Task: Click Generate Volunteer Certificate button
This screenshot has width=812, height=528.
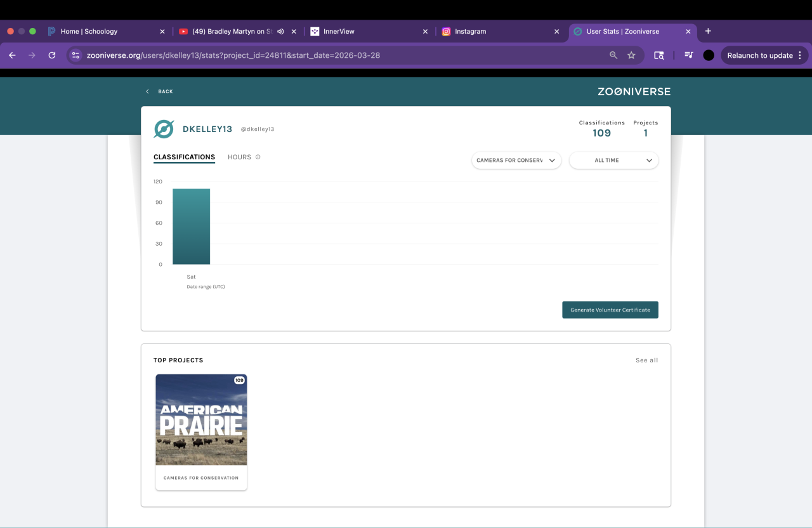Action: pos(610,310)
